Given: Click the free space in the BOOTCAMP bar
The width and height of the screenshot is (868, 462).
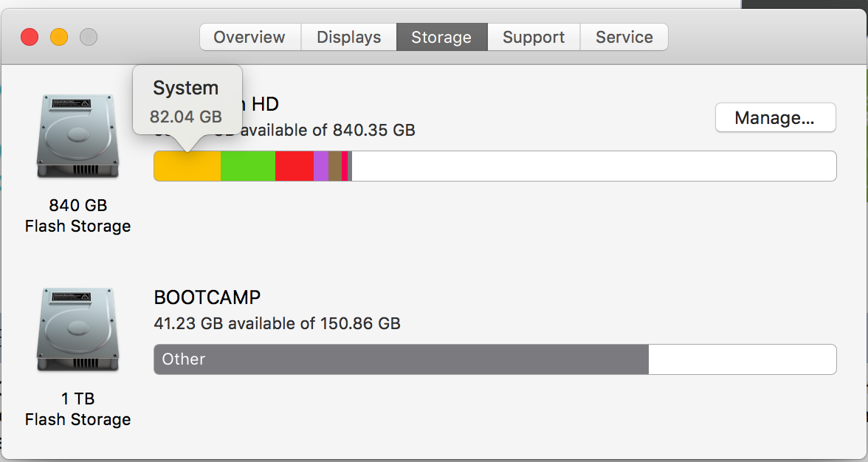Looking at the screenshot, I should coord(743,359).
